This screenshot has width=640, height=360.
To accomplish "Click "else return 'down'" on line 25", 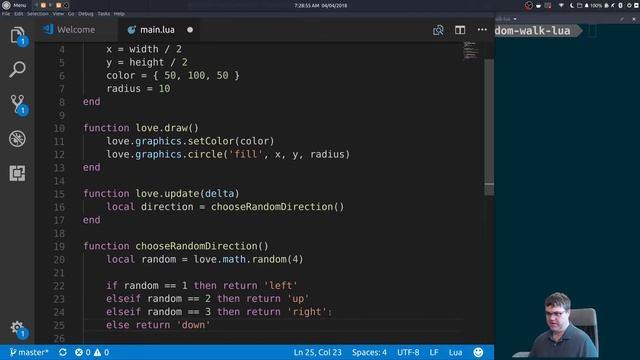I will pos(158,325).
